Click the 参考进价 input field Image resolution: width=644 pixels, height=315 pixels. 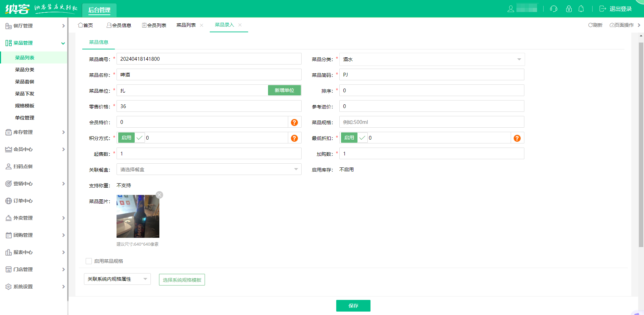click(432, 106)
